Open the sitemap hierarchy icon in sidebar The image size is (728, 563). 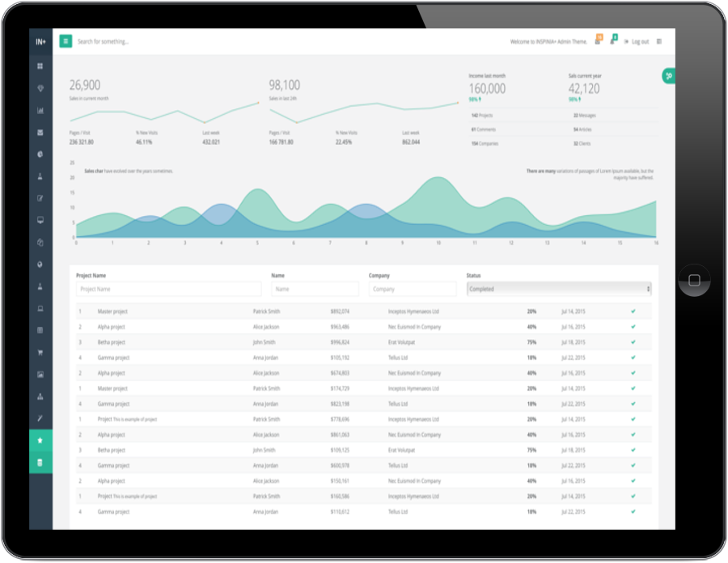click(40, 396)
